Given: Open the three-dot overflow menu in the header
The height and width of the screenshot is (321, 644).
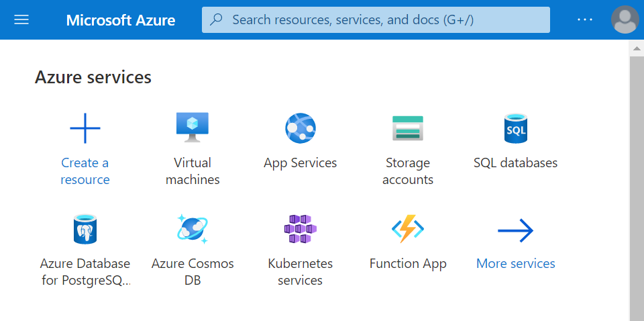Looking at the screenshot, I should click(x=585, y=19).
